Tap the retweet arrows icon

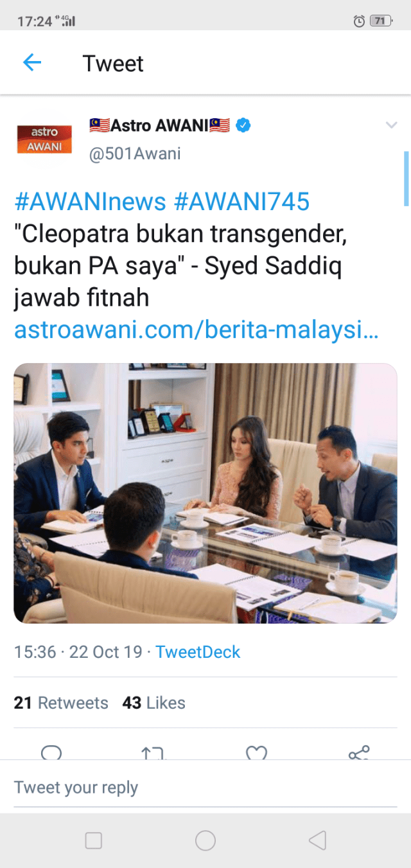click(153, 753)
